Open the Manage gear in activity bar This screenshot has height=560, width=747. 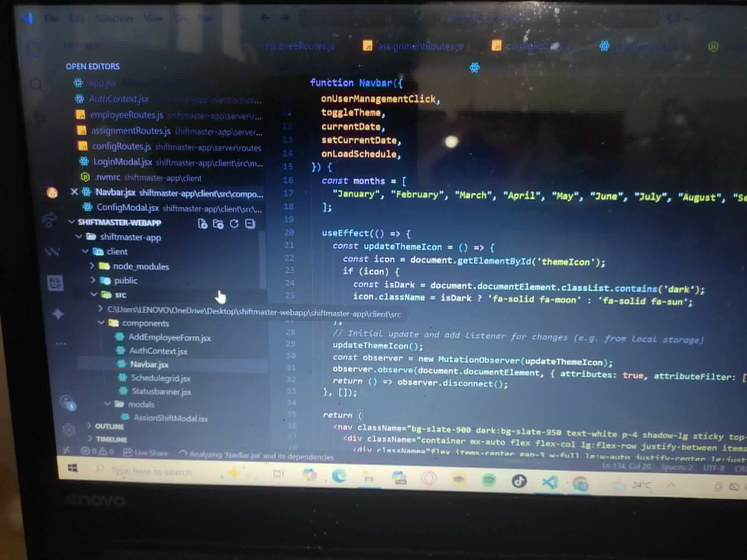coord(69,429)
